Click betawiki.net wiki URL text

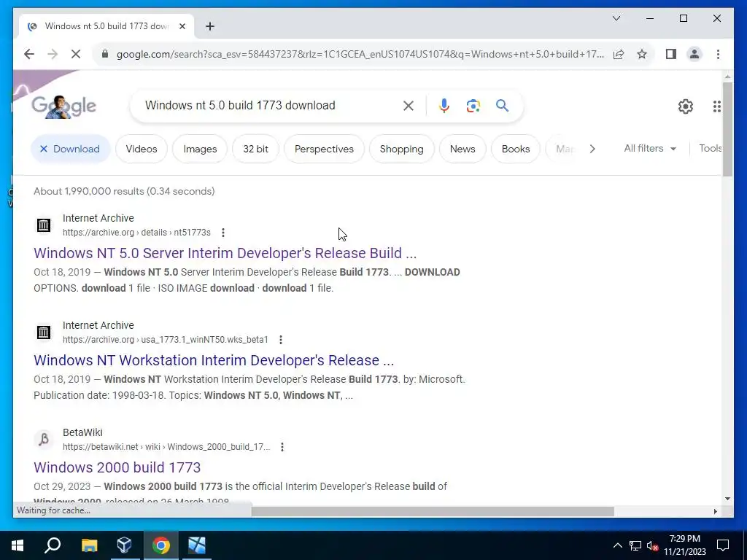click(166, 447)
